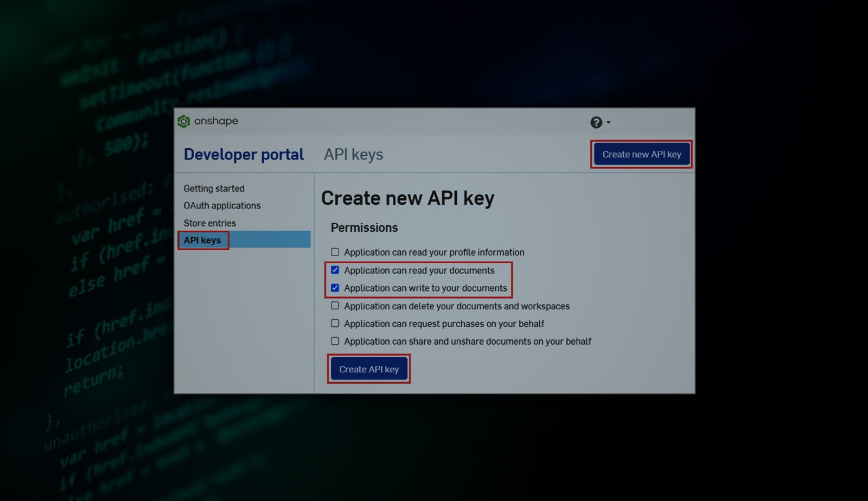
Task: Toggle the share and unshare documents permission
Action: tap(335, 340)
